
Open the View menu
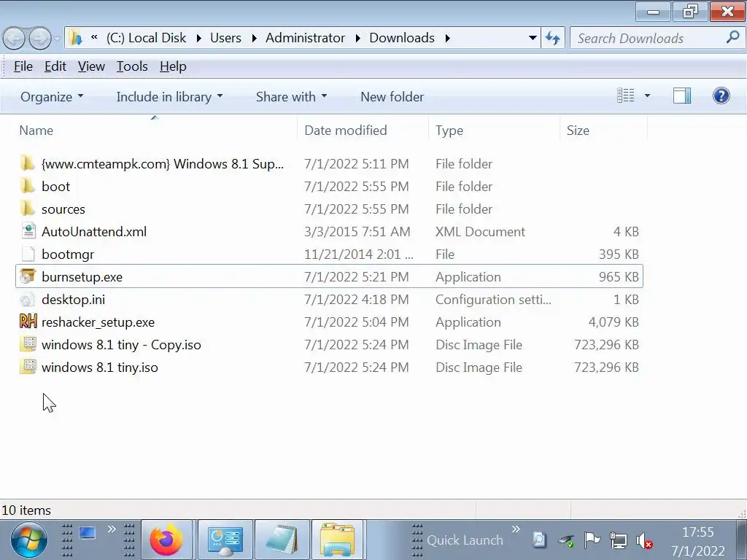click(x=91, y=66)
